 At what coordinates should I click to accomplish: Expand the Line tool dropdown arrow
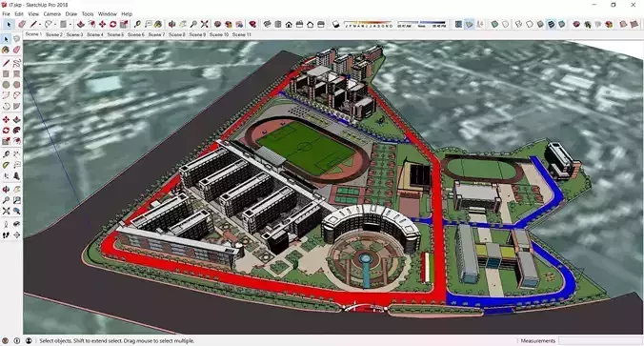tap(39, 24)
